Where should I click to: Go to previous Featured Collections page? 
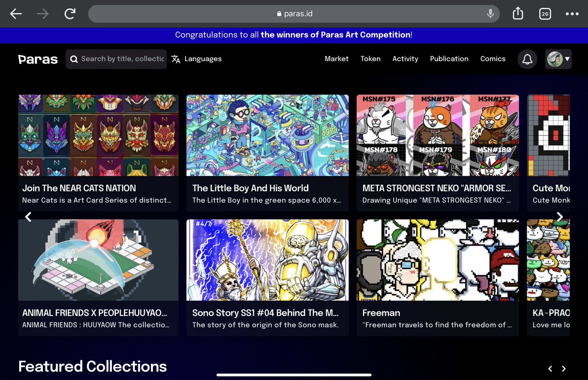550,369
